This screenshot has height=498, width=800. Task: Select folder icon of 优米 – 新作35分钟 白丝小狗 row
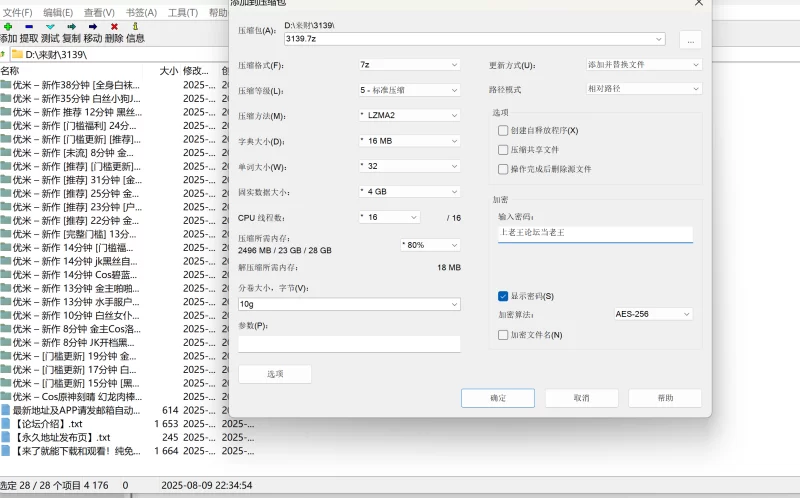tap(6, 98)
